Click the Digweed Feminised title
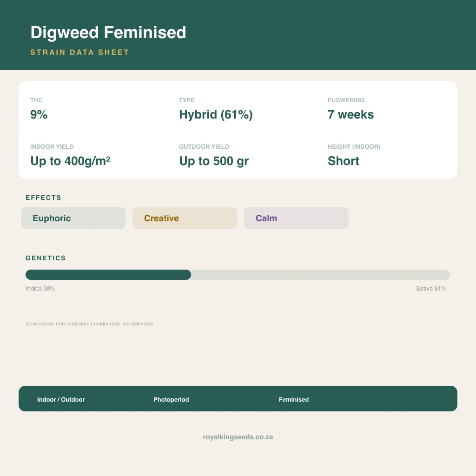This screenshot has height=476, width=476. pos(108,33)
